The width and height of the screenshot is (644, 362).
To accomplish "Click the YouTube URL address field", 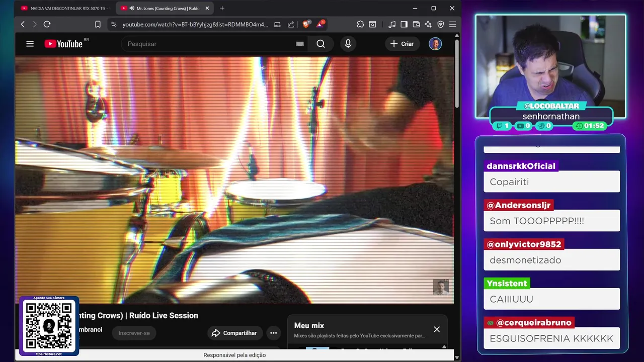I will coord(195,24).
